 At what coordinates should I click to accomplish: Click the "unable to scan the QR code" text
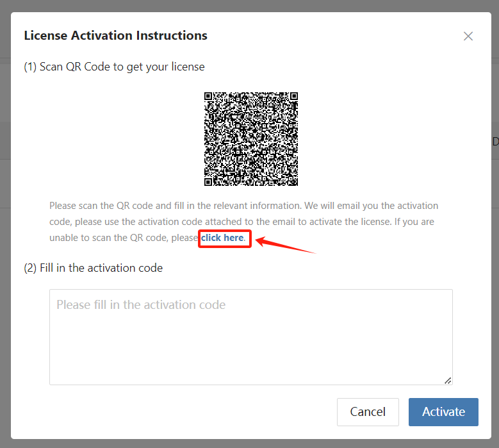click(108, 238)
